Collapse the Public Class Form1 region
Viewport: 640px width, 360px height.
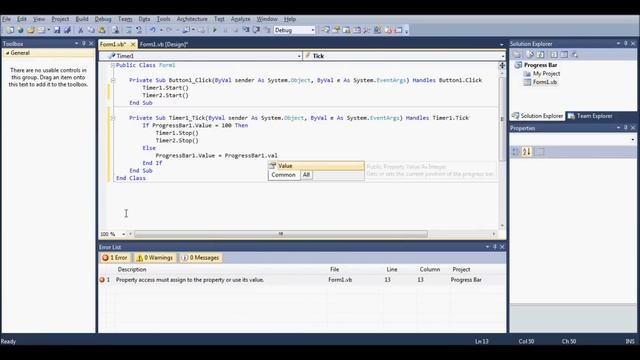tap(113, 65)
